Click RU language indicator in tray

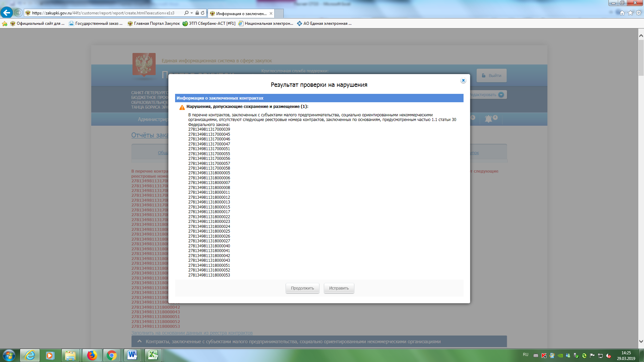pos(525,355)
